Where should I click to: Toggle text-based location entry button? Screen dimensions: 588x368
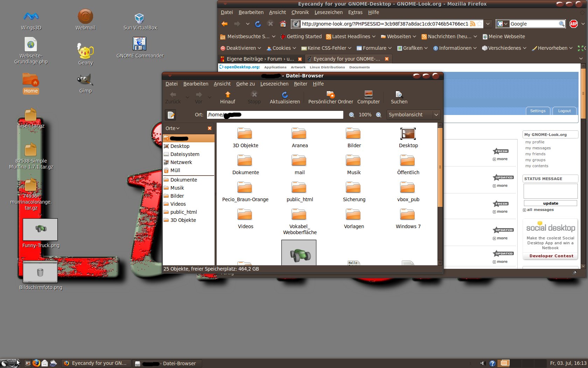170,115
